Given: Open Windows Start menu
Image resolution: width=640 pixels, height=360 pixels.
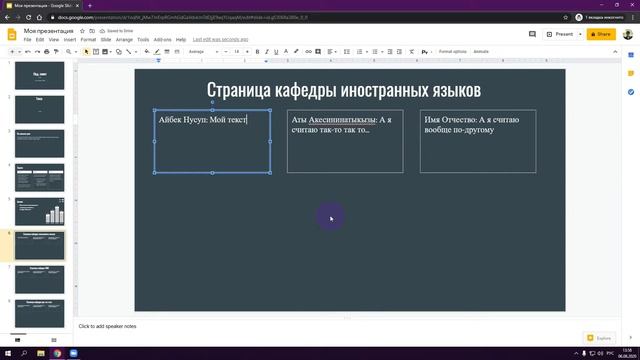Looking at the screenshot, I should 8,353.
